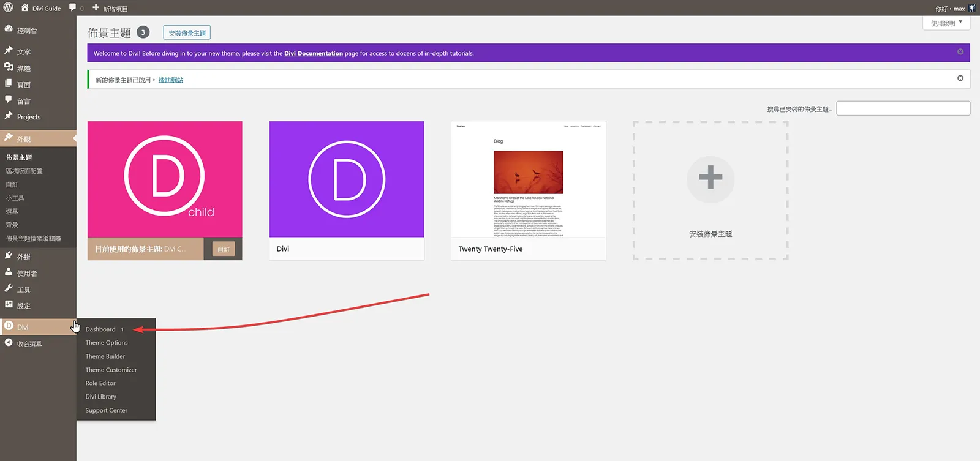The height and width of the screenshot is (461, 980).
Task: Click the 新增項目 label in admin bar
Action: (x=115, y=9)
